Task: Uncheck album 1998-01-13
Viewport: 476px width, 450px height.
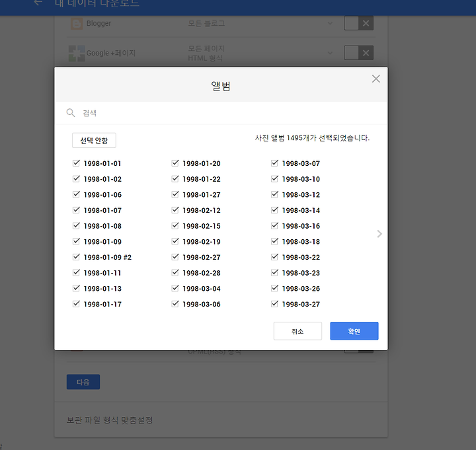Action: pyautogui.click(x=76, y=288)
